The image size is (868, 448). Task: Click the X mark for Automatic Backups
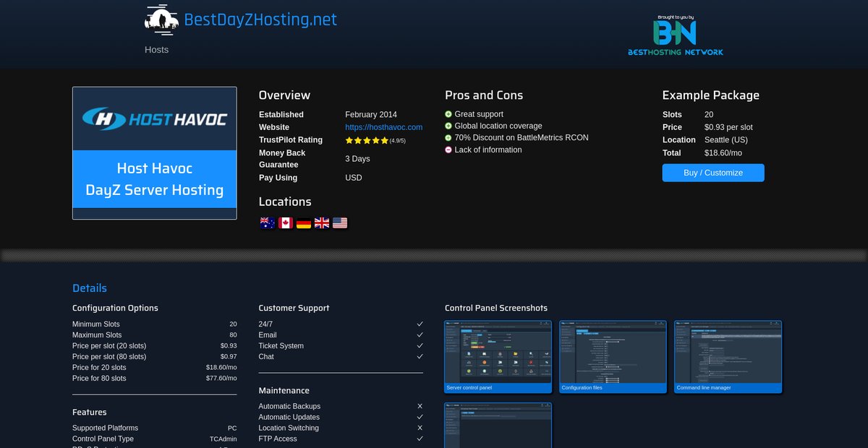(420, 407)
